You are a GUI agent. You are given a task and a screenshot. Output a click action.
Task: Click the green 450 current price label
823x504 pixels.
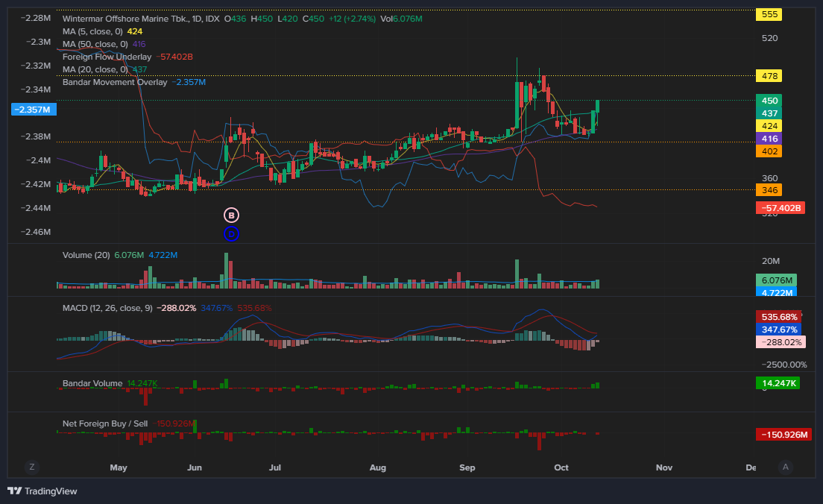770,101
